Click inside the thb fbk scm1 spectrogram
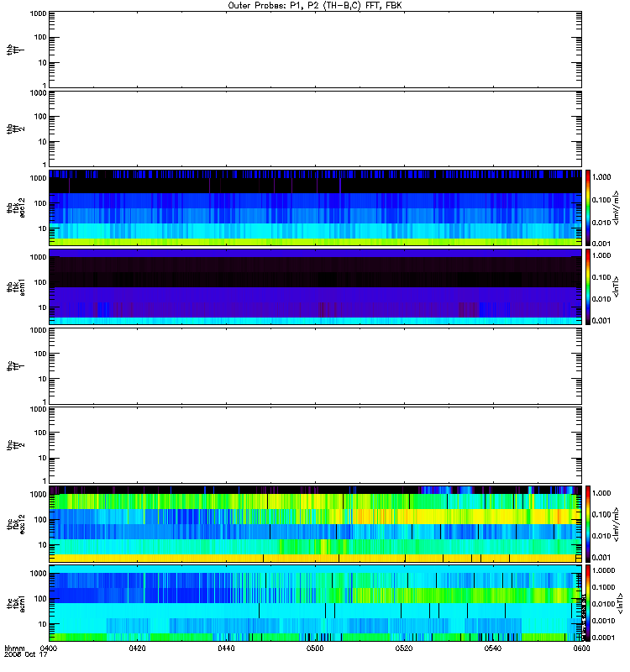The height and width of the screenshot is (672, 630). [x=315, y=286]
